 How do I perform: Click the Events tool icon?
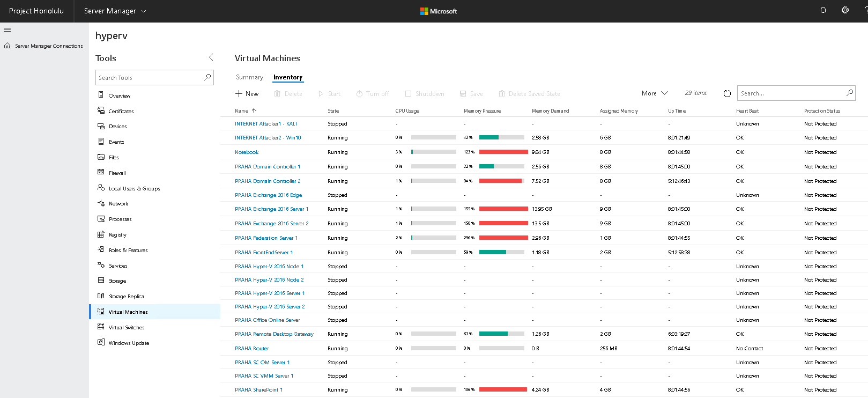[x=101, y=142]
